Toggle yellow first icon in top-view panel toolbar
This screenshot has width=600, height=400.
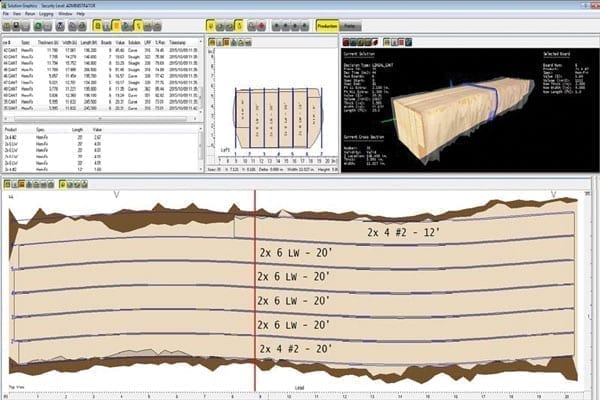[7, 184]
